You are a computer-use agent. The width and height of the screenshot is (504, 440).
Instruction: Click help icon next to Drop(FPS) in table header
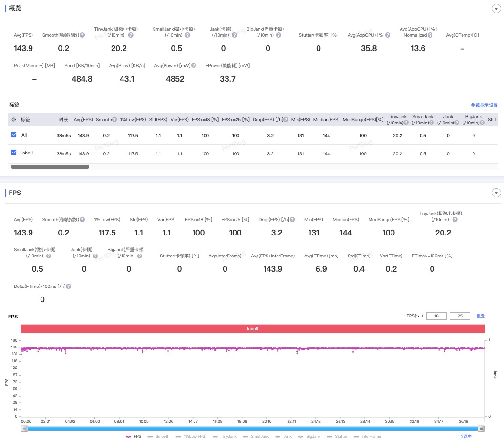pos(286,120)
